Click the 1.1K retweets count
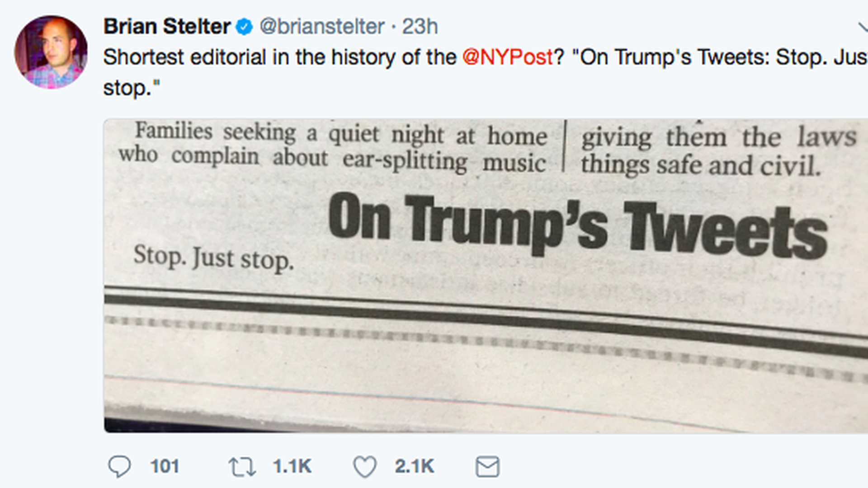This screenshot has height=488, width=868. (292, 467)
